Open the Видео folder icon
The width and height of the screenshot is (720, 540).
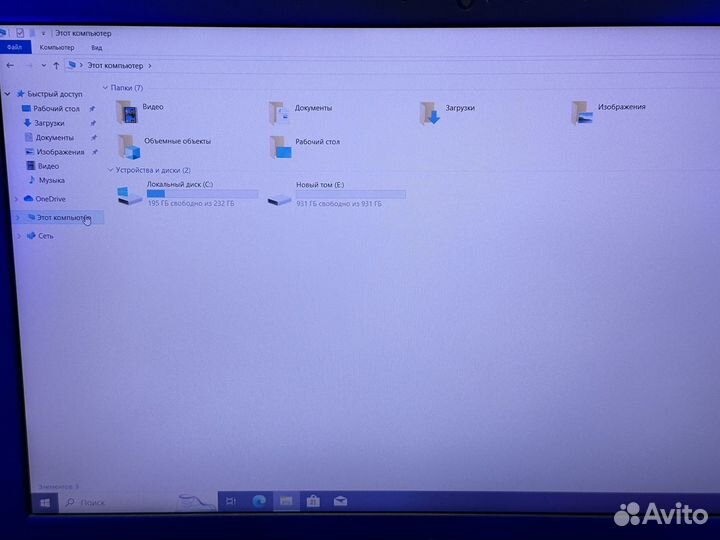coord(127,112)
